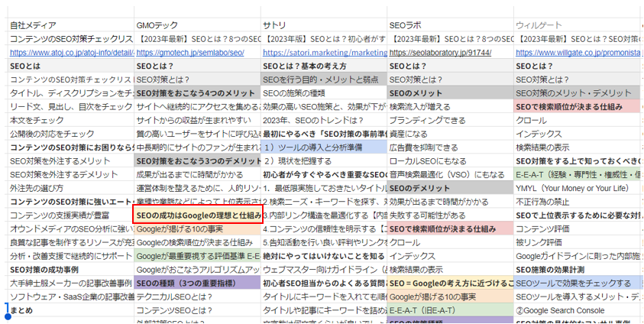Select the コンテンツSEOとは？ cell

coord(198,310)
